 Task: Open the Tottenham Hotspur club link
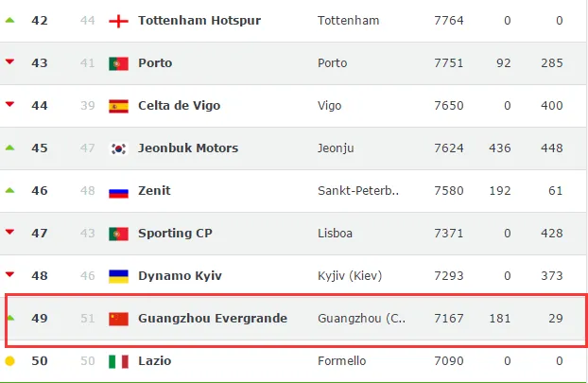tap(199, 20)
